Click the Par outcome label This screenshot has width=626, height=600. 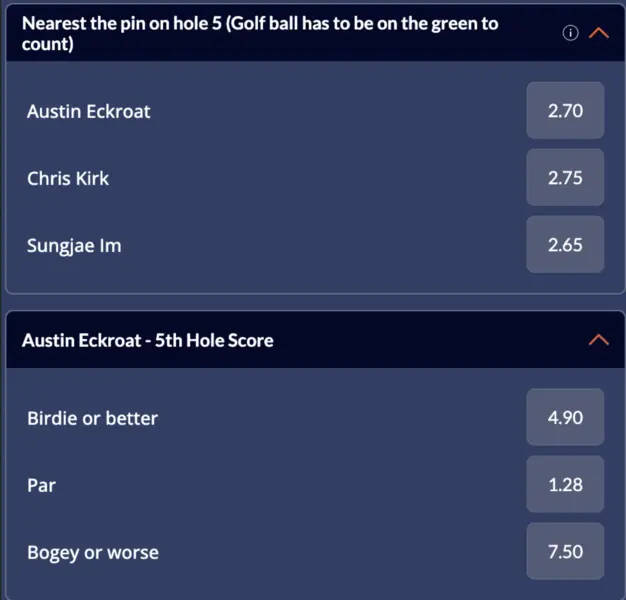(x=42, y=485)
